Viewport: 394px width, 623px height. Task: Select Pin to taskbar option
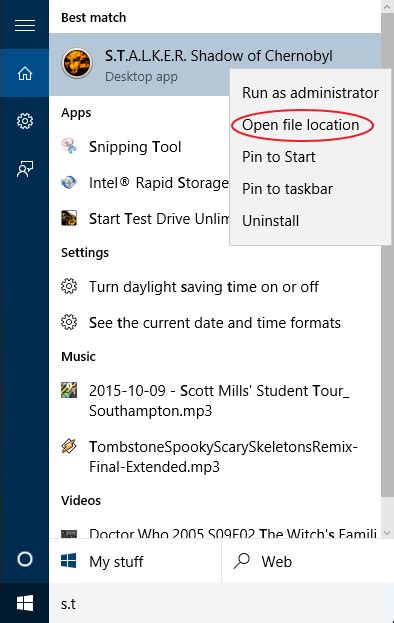[x=287, y=189]
